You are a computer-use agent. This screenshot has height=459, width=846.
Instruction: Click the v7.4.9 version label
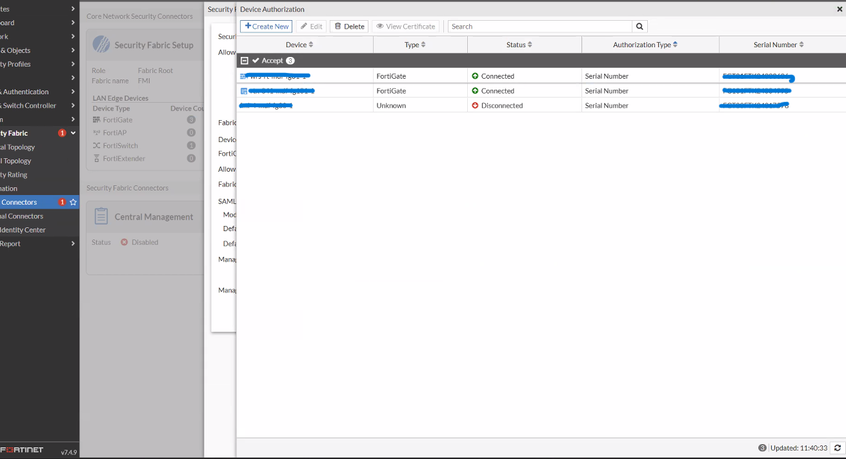(x=69, y=452)
